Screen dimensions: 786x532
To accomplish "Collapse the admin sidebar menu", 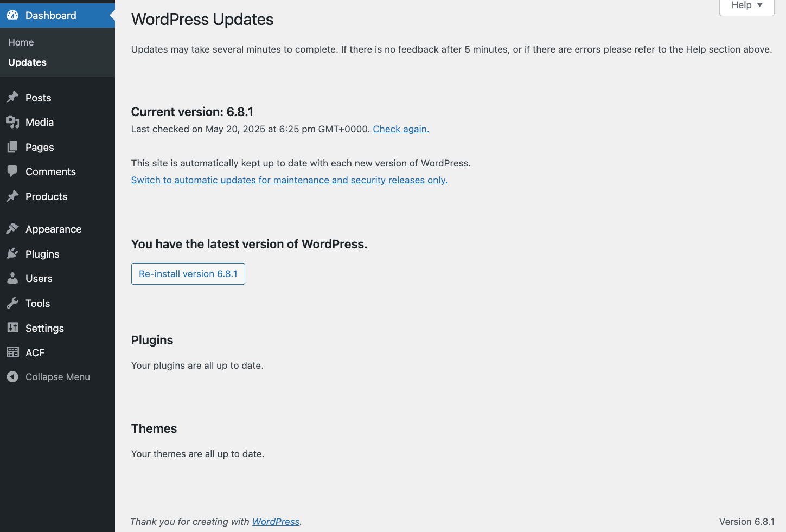I will (x=57, y=377).
